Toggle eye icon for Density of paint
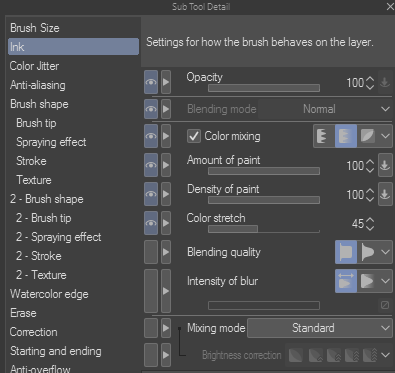 [x=151, y=194]
